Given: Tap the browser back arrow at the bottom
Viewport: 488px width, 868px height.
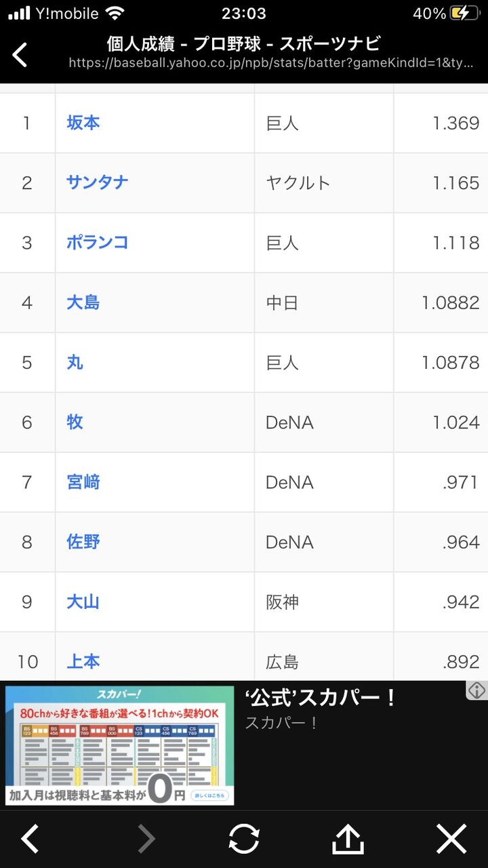Looking at the screenshot, I should (x=30, y=840).
